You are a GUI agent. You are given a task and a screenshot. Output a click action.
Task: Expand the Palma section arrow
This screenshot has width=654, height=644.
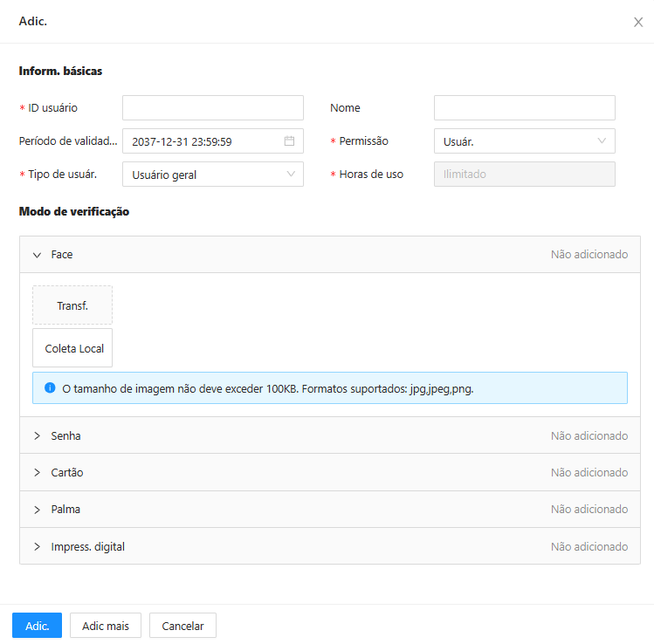tap(38, 510)
